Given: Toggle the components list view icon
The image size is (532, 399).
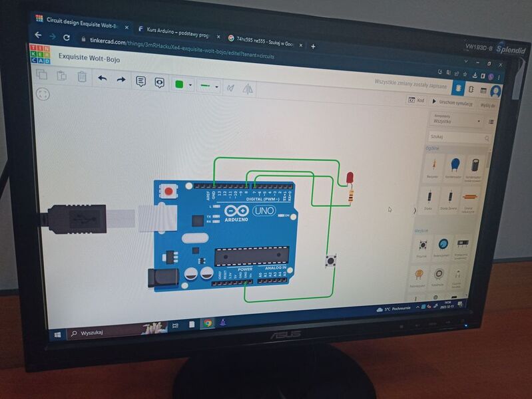Looking at the screenshot, I should click(x=491, y=122).
